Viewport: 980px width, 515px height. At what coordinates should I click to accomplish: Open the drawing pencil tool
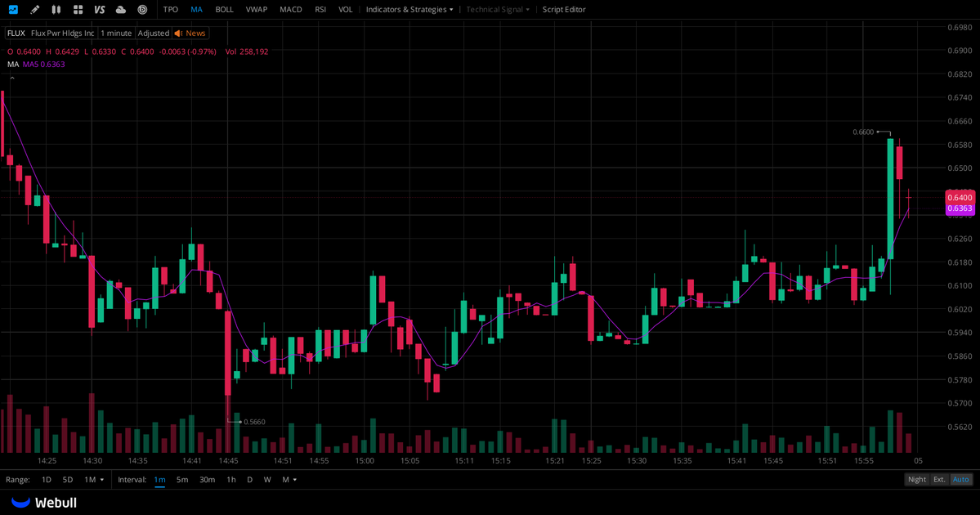coord(35,9)
